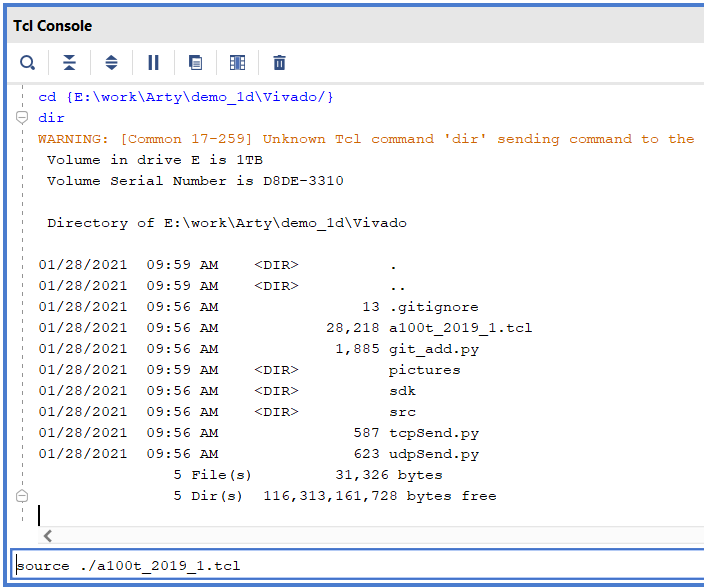Click the '..' parent directory entry
This screenshot has width=704, height=588.
coord(398,288)
